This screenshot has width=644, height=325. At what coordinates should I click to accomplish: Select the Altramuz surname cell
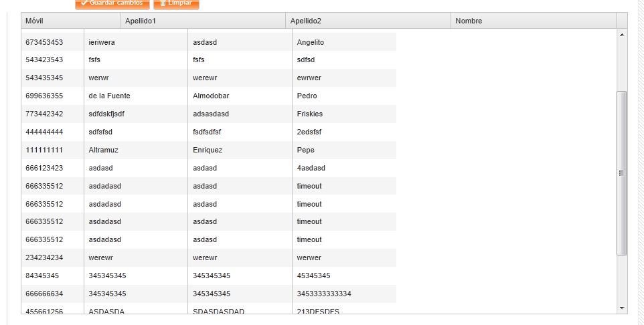[x=103, y=150]
